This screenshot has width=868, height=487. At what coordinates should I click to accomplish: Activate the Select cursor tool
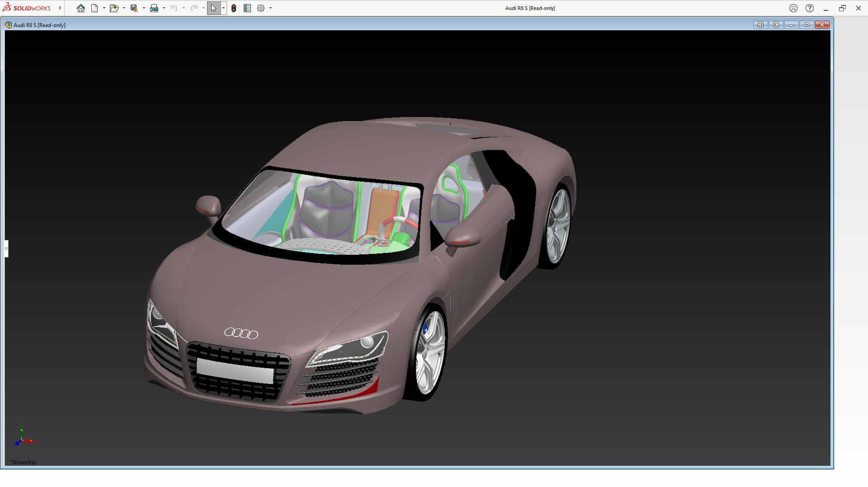click(213, 8)
